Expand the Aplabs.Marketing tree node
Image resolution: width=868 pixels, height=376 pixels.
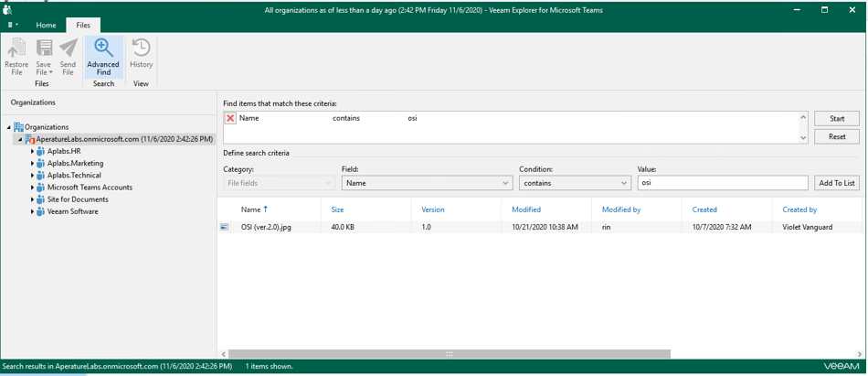(32, 164)
